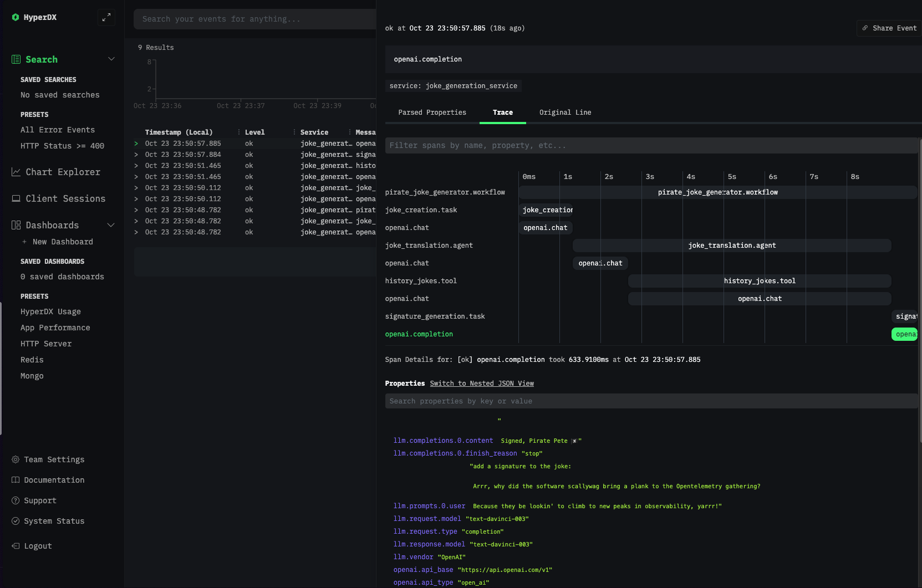The width and height of the screenshot is (922, 588).
Task: Click the Search section list icon
Action: click(x=16, y=59)
